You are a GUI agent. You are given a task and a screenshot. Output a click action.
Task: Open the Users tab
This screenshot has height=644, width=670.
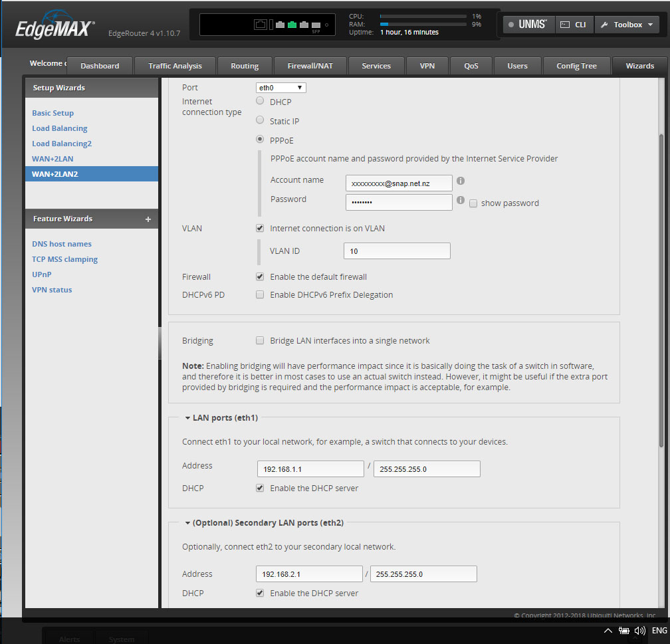click(x=517, y=66)
